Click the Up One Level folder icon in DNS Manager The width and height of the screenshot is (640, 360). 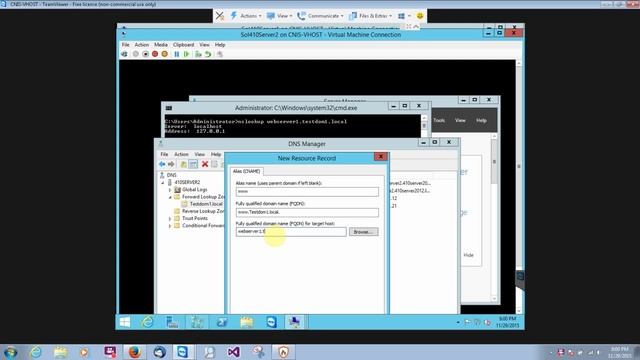click(184, 164)
